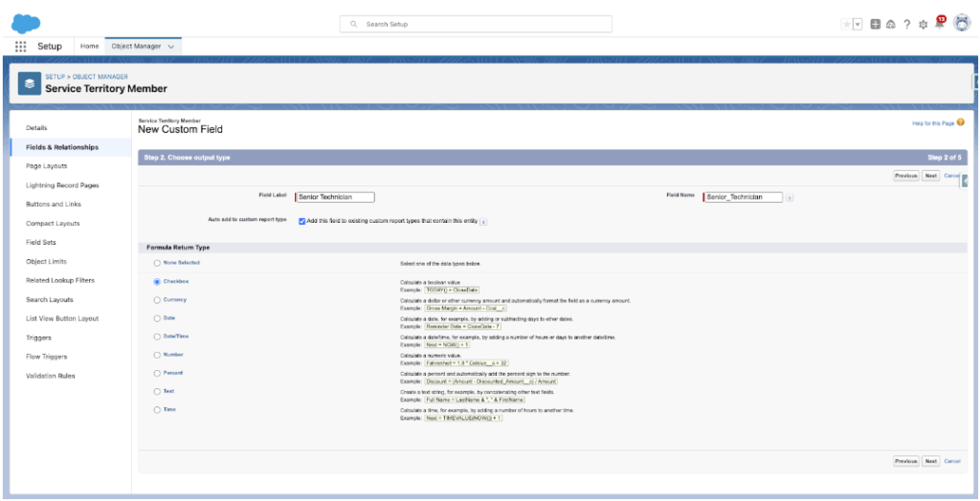Open Flow Triggers in the sidebar

click(x=46, y=357)
